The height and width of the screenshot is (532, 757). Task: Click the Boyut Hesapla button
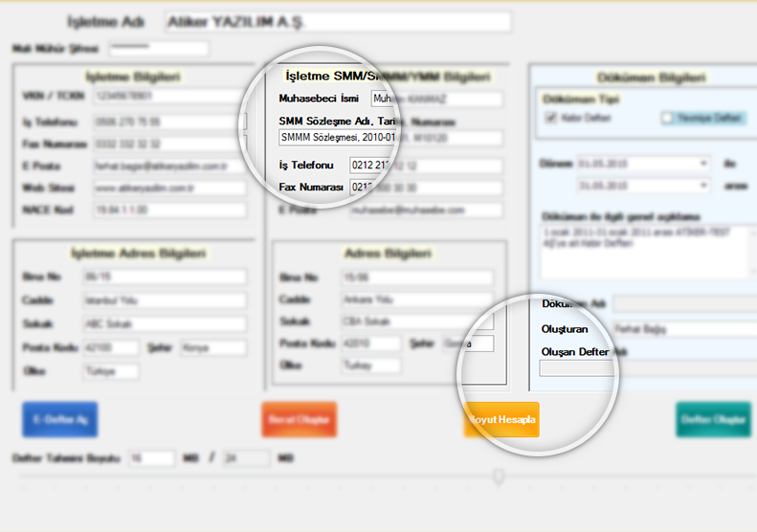click(x=501, y=419)
